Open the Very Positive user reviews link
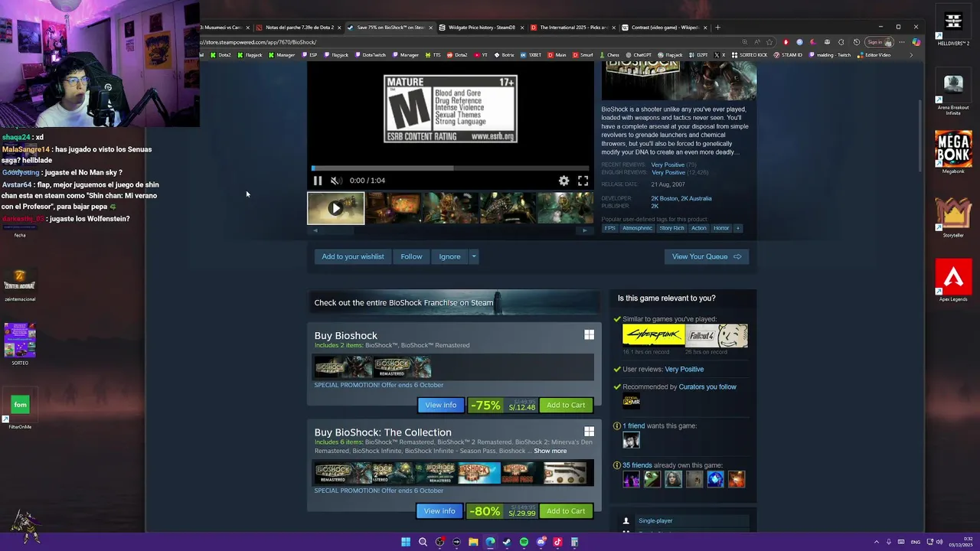The image size is (980, 551). 684,369
